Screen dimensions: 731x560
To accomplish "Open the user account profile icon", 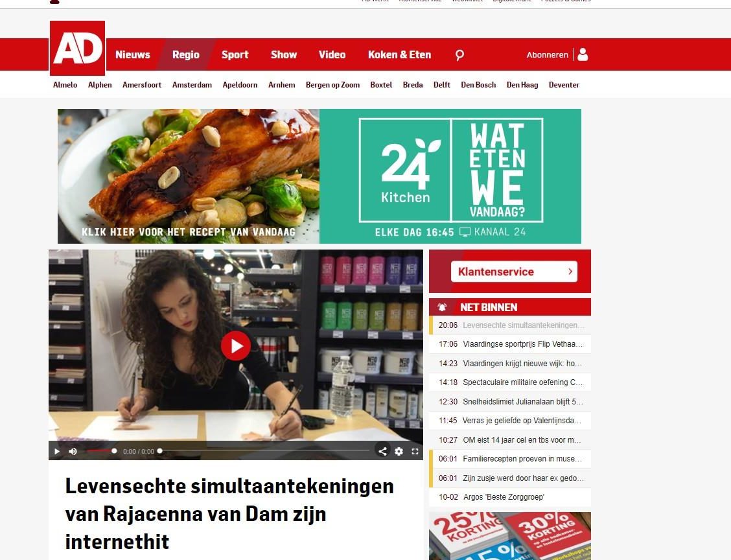I will pyautogui.click(x=583, y=54).
